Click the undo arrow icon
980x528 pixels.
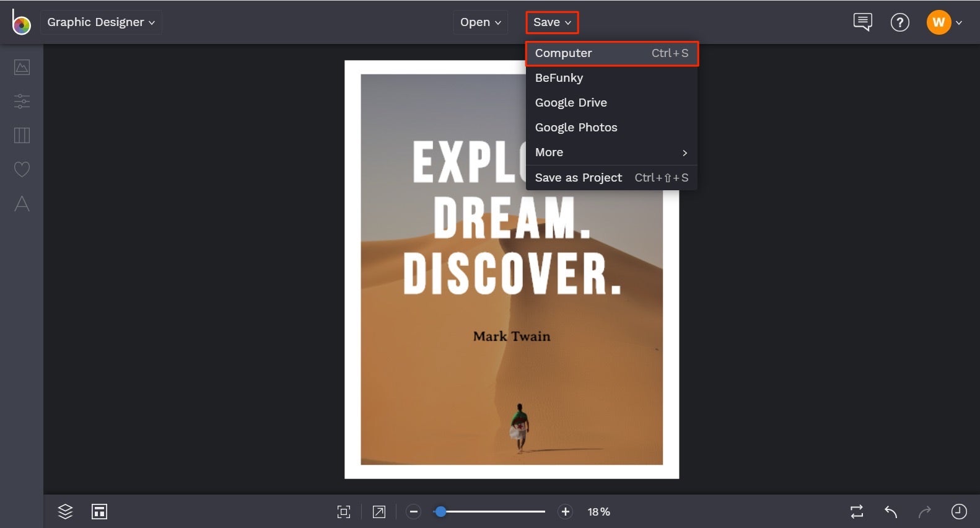pos(890,511)
